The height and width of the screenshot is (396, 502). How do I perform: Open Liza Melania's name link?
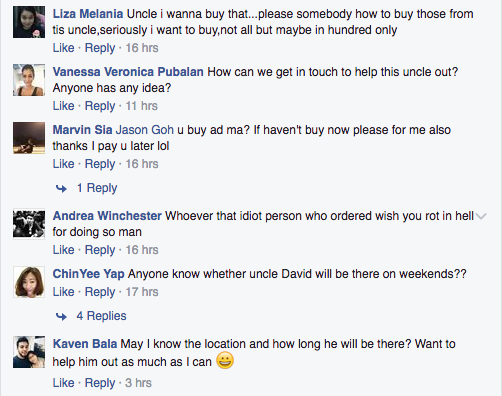88,14
